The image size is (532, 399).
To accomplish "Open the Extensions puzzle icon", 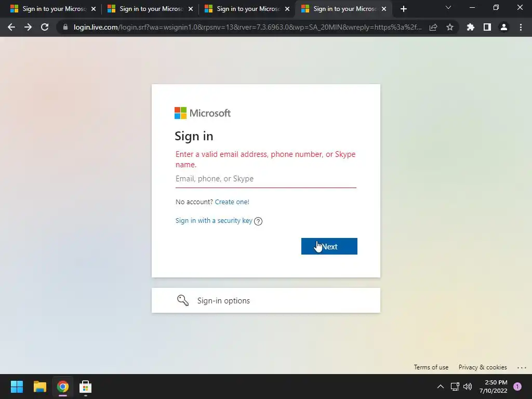I will pyautogui.click(x=471, y=27).
